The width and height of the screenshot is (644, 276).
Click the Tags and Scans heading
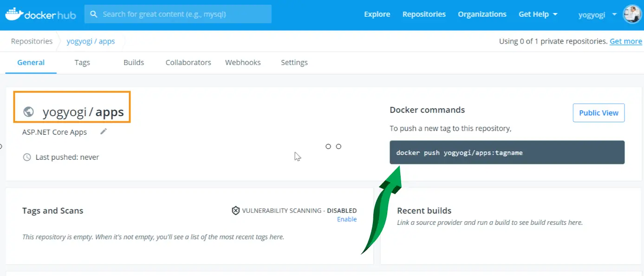[52, 210]
